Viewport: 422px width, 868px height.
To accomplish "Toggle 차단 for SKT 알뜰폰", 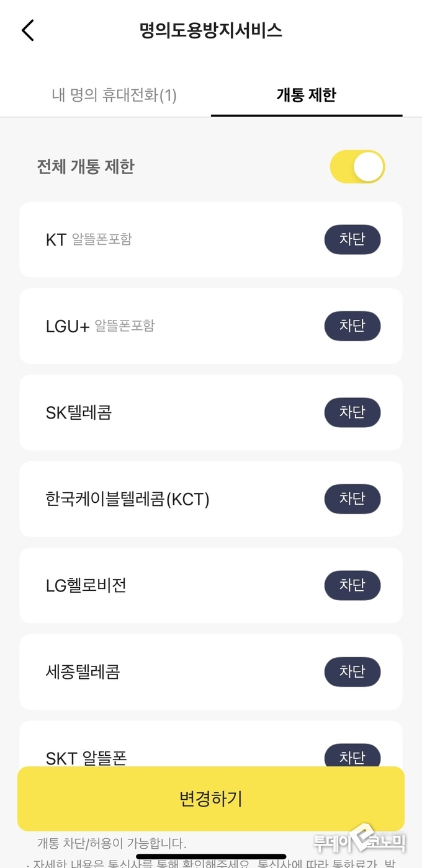I will pos(352,756).
